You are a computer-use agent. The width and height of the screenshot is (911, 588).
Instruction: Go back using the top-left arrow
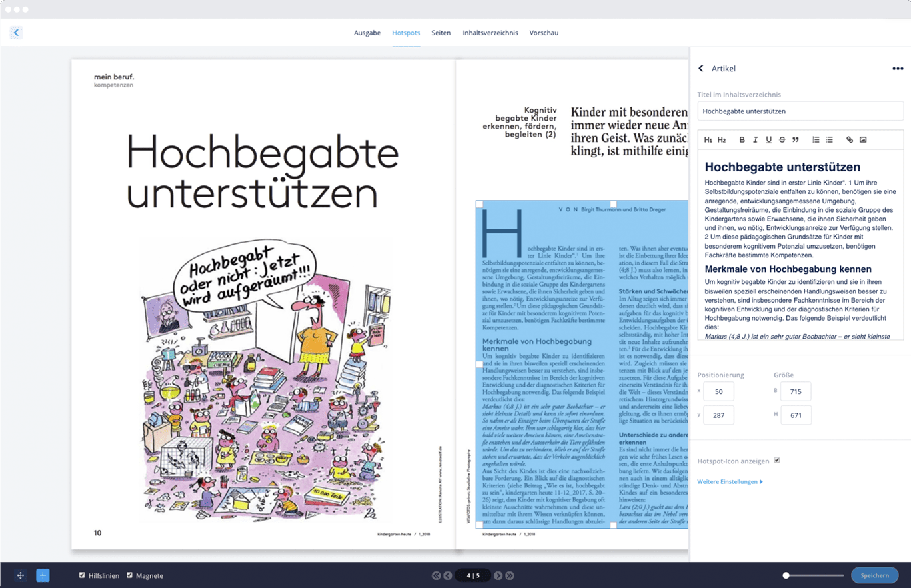click(x=16, y=32)
